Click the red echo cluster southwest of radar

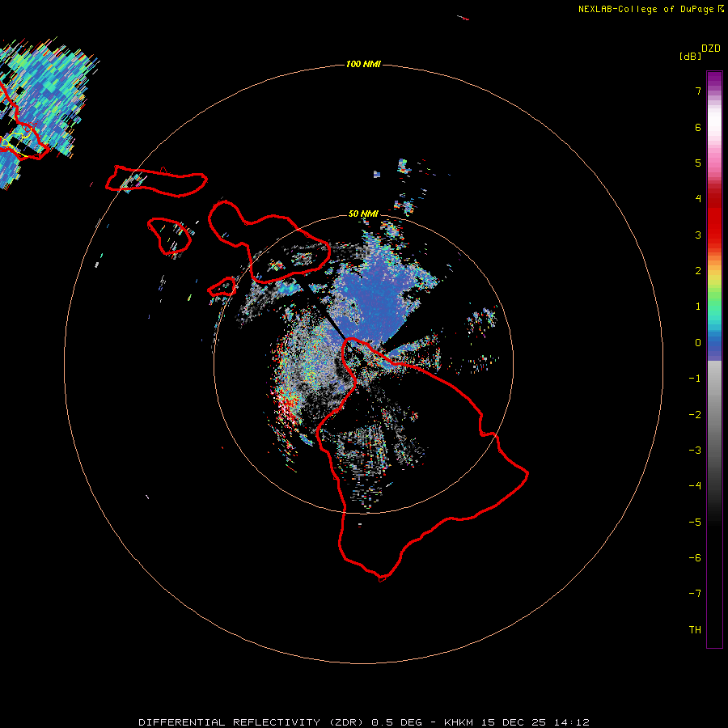(x=287, y=403)
